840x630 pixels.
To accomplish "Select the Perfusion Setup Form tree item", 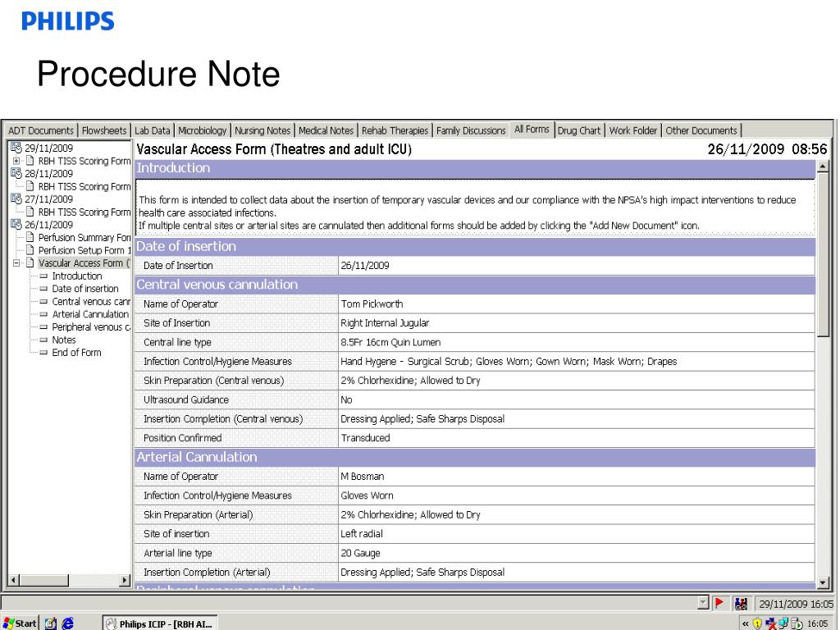I will [84, 250].
